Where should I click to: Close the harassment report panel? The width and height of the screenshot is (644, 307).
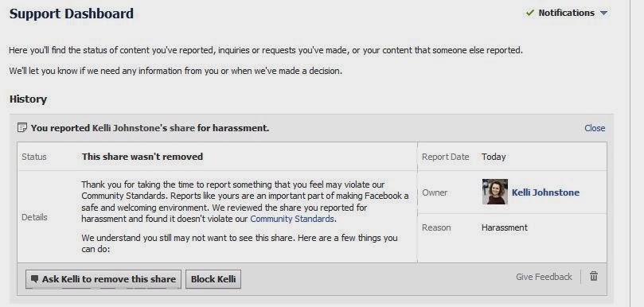pyautogui.click(x=595, y=128)
